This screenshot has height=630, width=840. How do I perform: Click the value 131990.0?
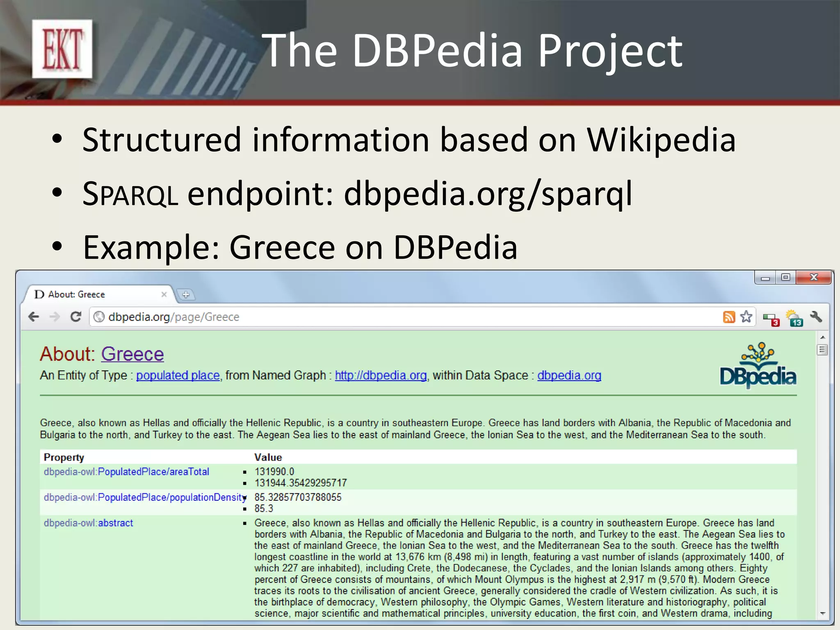(x=274, y=472)
